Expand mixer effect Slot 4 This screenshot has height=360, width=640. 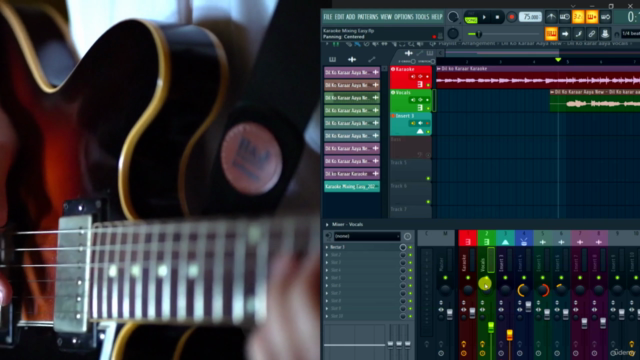327,270
